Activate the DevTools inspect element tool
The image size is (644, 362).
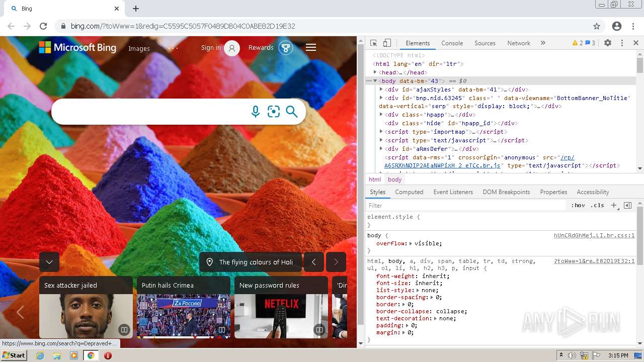point(373,43)
